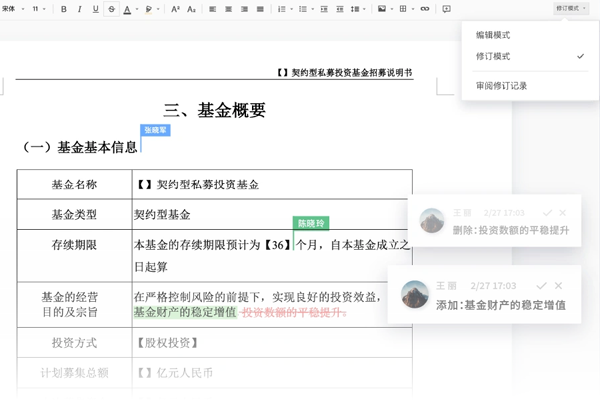Insert a hyperlink using link icon
Viewport: 600px width, 400px height.
pyautogui.click(x=425, y=9)
